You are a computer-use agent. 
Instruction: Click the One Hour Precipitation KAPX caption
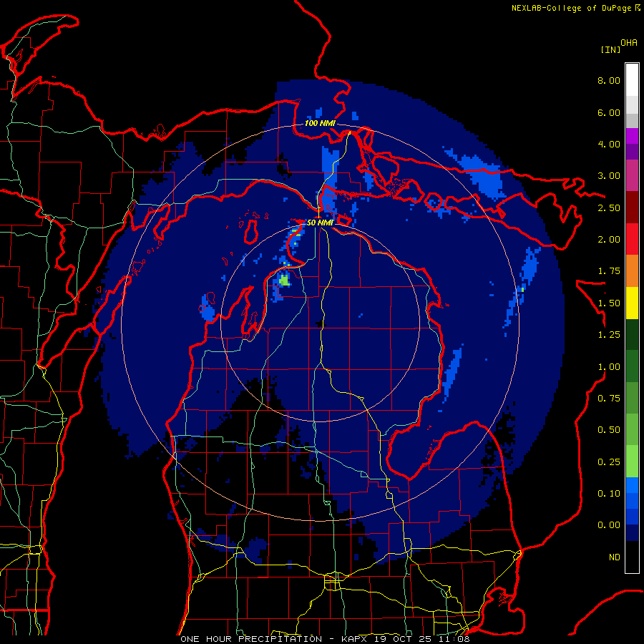point(325,639)
